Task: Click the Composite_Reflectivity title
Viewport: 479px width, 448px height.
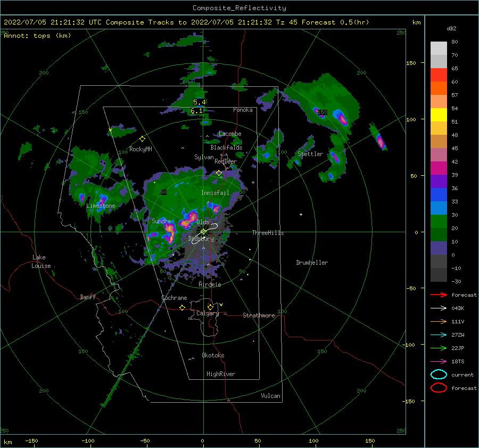Action: coord(240,8)
